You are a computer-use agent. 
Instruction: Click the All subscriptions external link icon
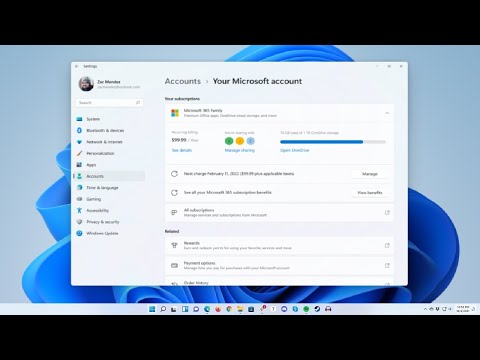tap(387, 213)
